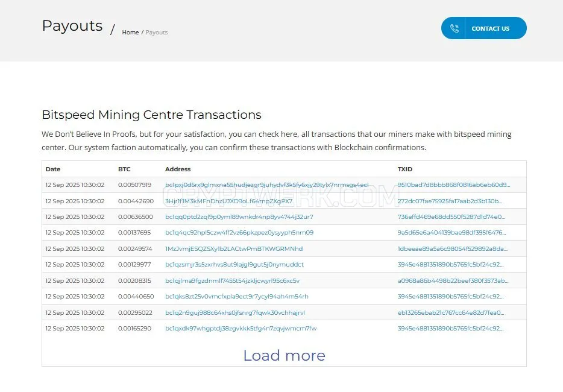Open TXID 9a5d65e6a404139bae98df395f6476...
The height and width of the screenshot is (392, 563).
(451, 232)
